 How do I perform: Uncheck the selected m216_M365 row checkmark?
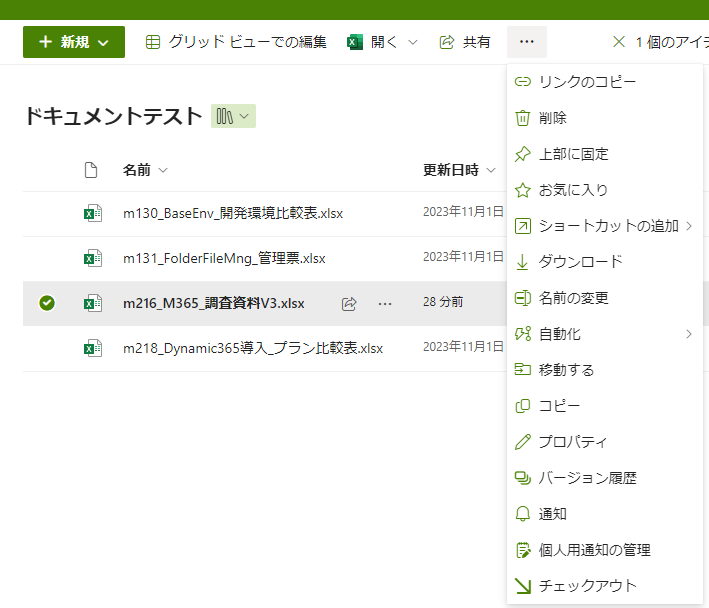coord(47,304)
